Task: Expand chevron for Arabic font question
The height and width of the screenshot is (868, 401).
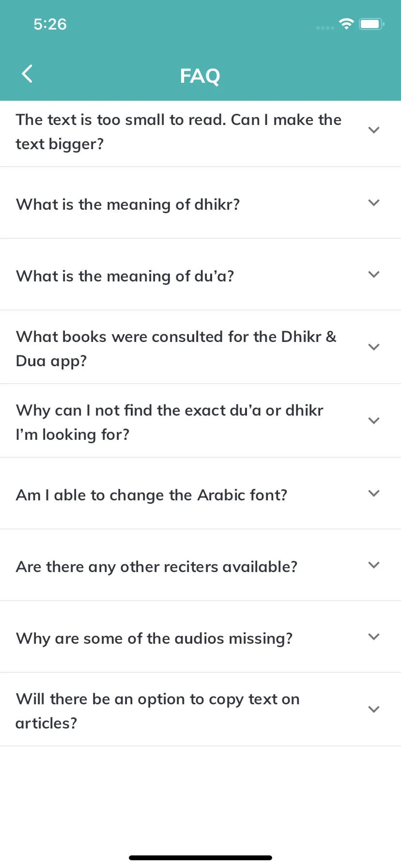Action: pos(373,493)
